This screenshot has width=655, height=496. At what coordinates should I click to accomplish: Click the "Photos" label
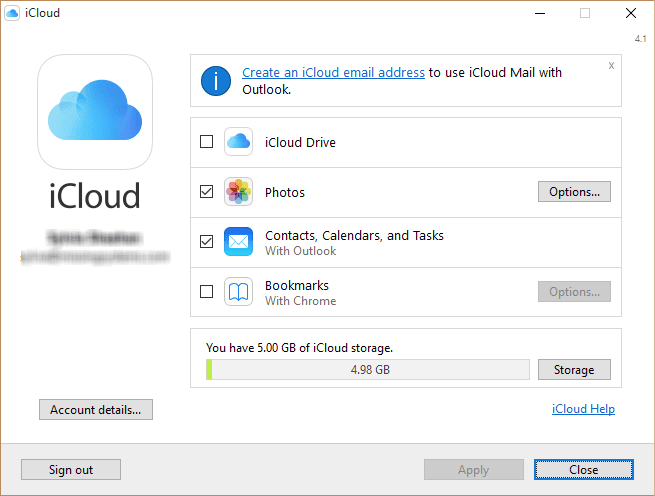click(x=285, y=193)
